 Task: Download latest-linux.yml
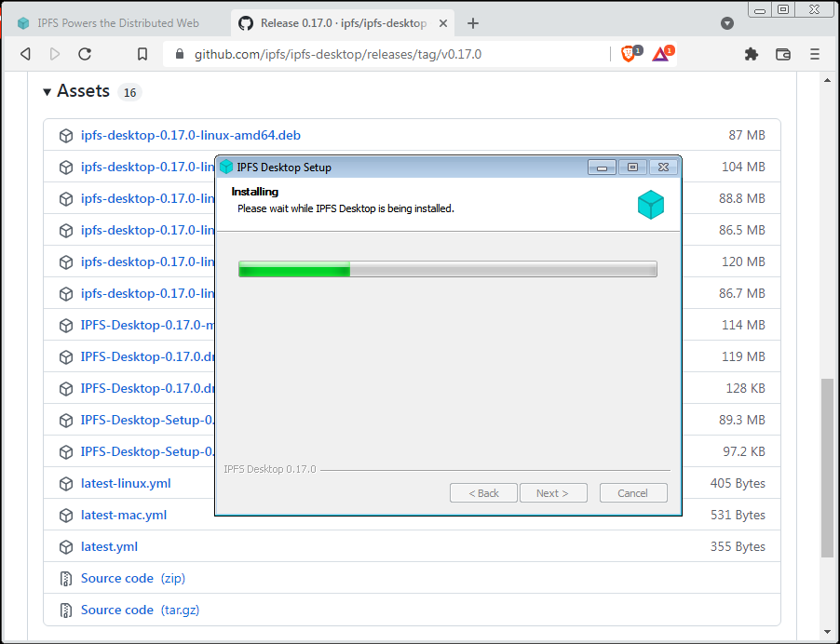pyautogui.click(x=126, y=483)
